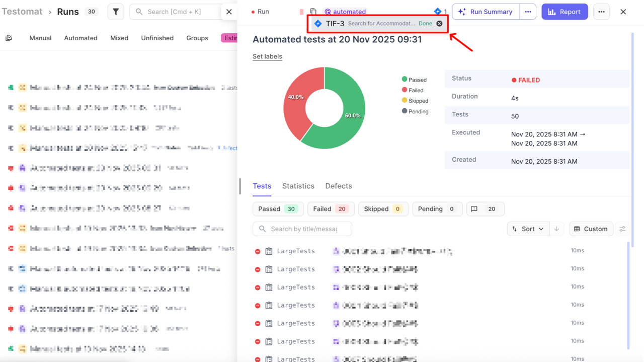The image size is (644, 362).
Task: Open the filter funnel next to search
Action: 116,11
